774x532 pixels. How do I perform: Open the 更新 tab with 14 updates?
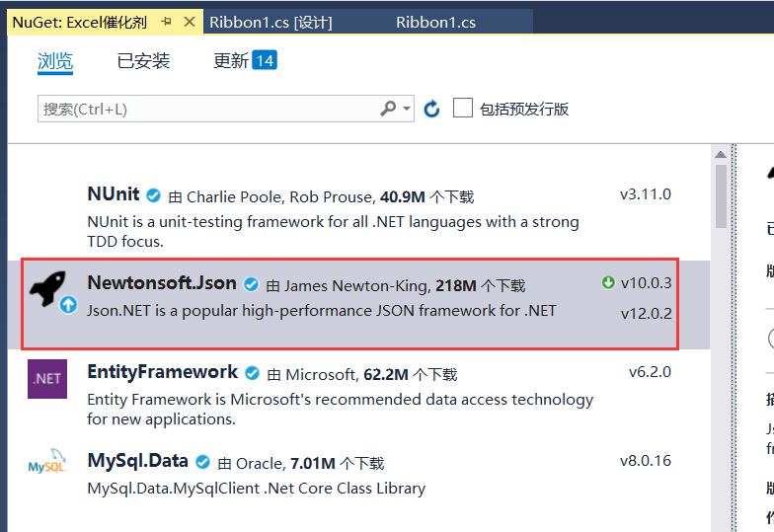click(x=245, y=61)
